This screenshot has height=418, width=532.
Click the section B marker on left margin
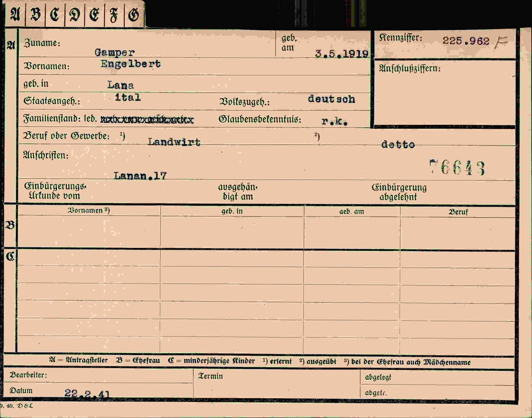[x=10, y=225]
